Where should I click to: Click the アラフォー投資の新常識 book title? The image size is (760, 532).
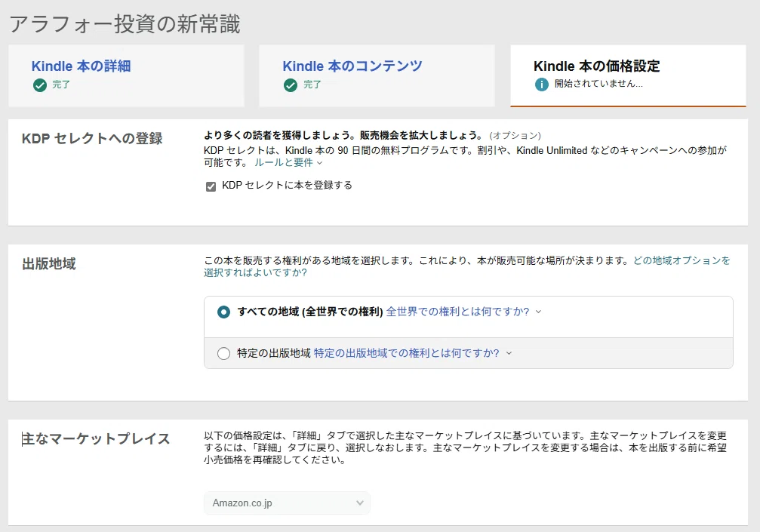pyautogui.click(x=125, y=23)
